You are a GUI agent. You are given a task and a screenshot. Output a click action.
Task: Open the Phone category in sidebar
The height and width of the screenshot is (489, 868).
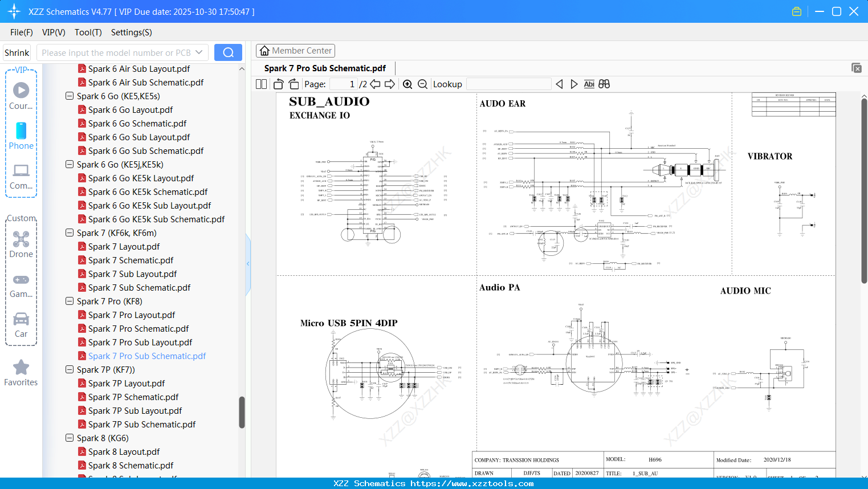coord(21,131)
